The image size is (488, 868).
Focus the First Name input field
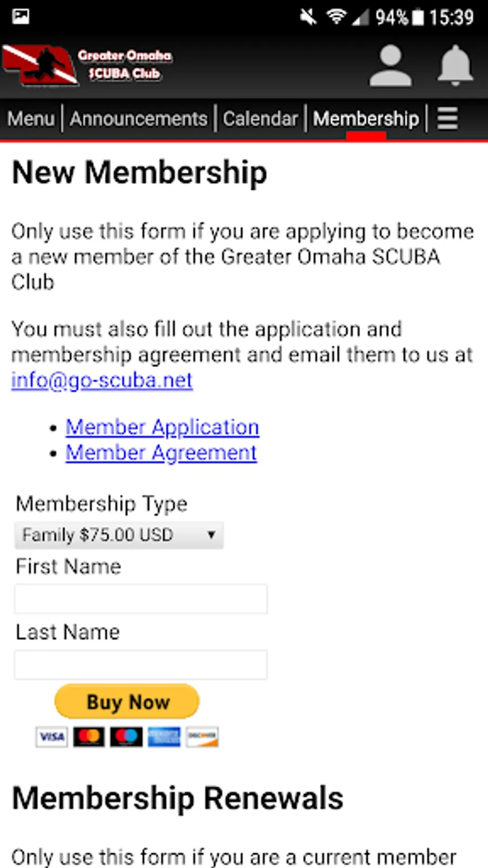pos(141,599)
